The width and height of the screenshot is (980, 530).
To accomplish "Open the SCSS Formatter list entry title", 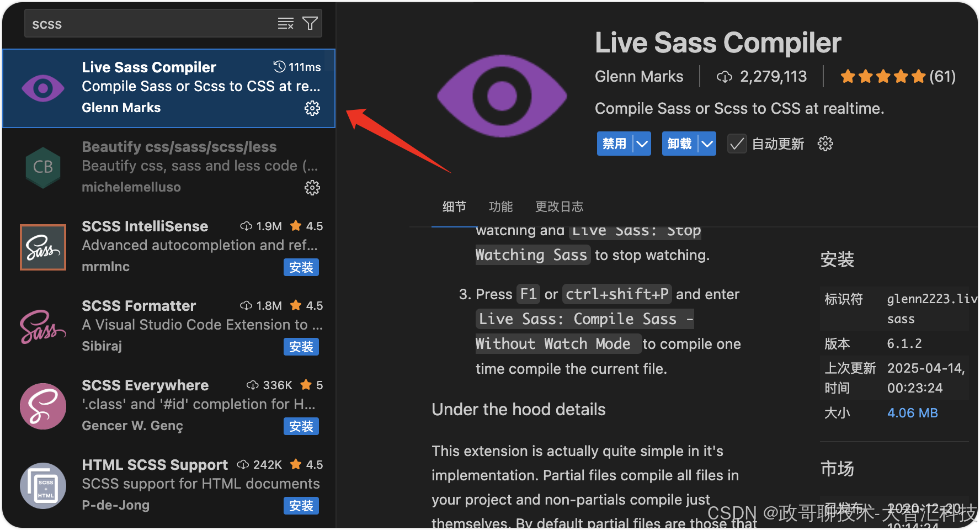I will (139, 306).
